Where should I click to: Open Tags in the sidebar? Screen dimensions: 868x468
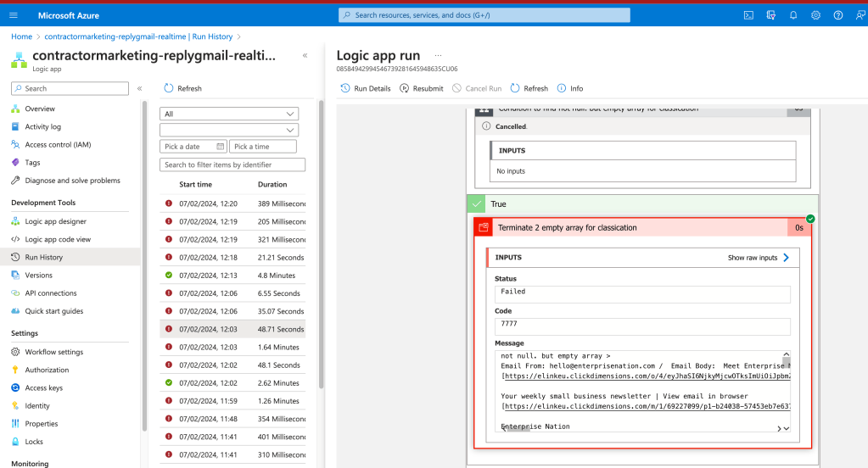tap(32, 163)
